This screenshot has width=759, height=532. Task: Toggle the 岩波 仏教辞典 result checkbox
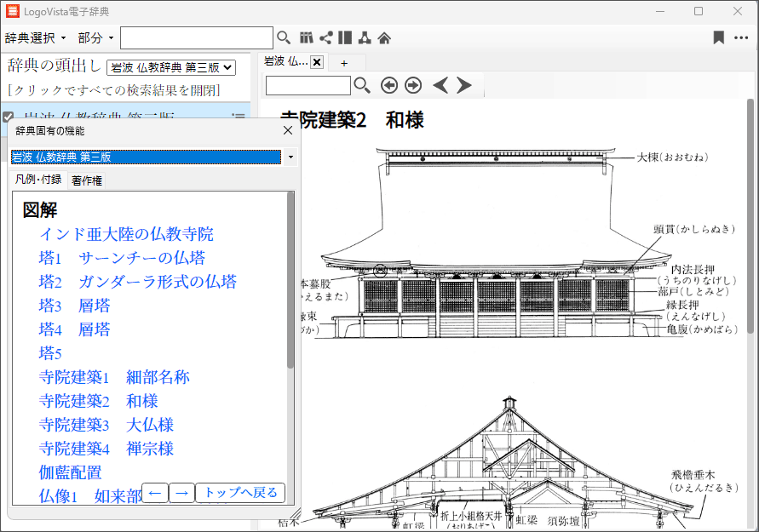point(9,117)
